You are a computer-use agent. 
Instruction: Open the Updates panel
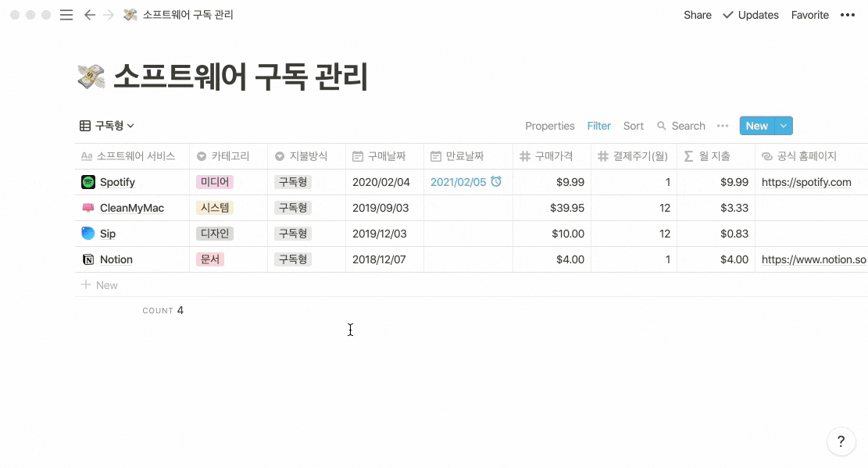pos(751,15)
